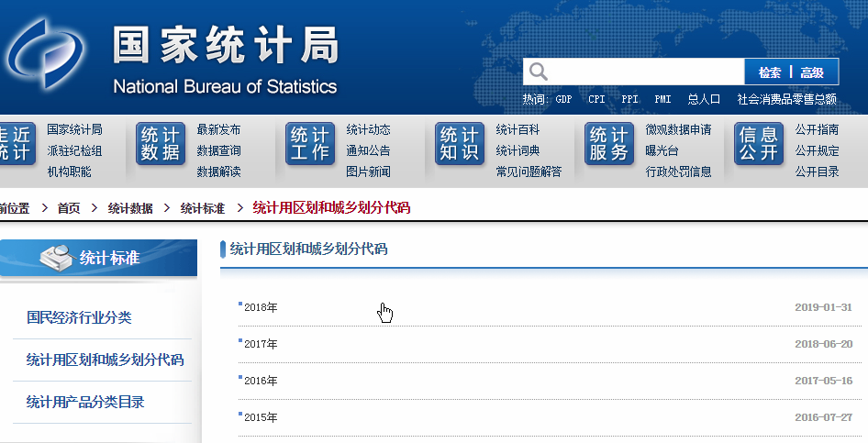This screenshot has height=443, width=868.
Task: Open 常见问题解答 menu link
Action: (x=529, y=172)
